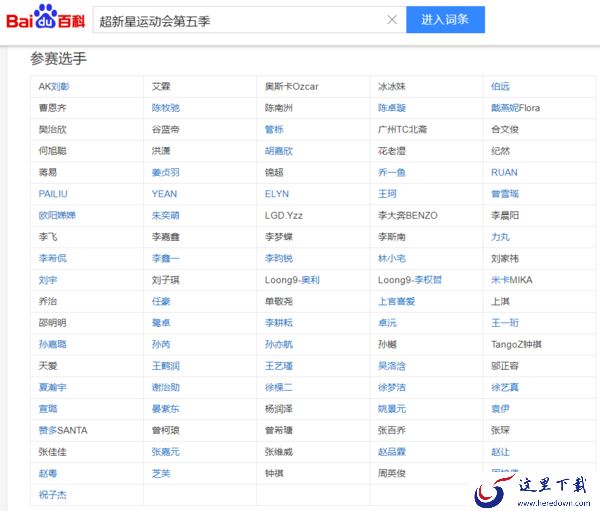
Task: Focus the search field containing 超新星运动会第五季
Action: coord(249,20)
